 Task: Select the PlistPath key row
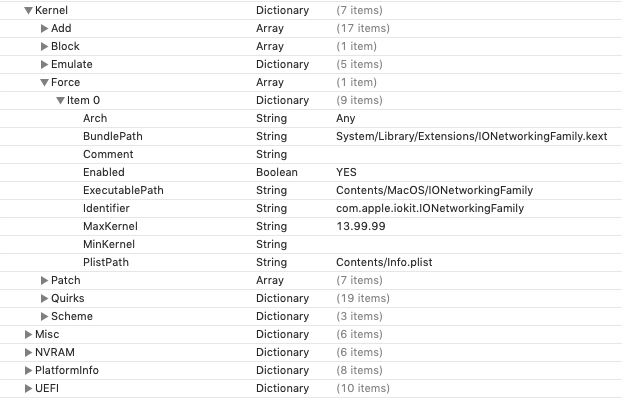point(105,263)
